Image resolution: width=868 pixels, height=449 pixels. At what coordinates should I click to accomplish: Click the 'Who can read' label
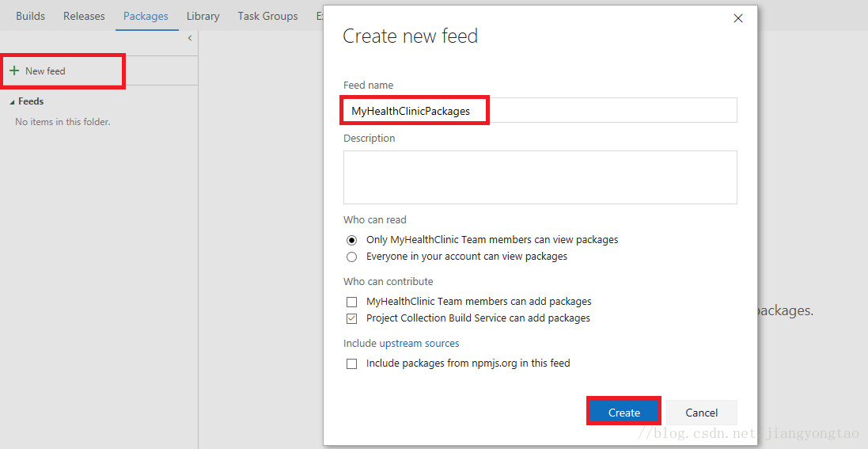pyautogui.click(x=375, y=220)
